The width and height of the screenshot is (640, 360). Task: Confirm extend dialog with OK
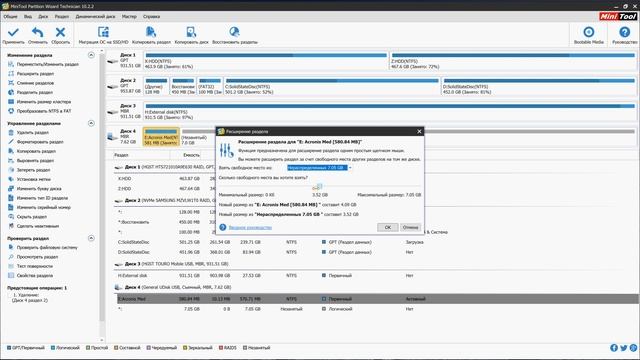click(388, 227)
